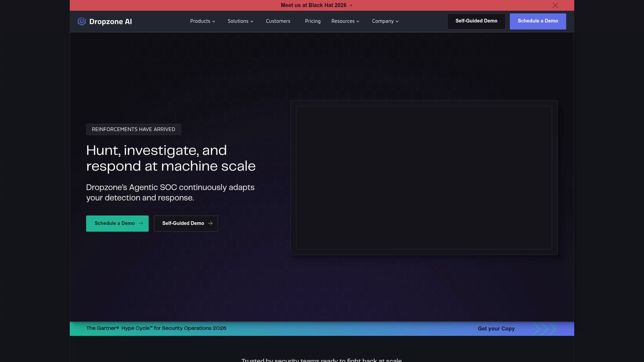The height and width of the screenshot is (362, 644).
Task: Expand the Products menu
Action: tap(203, 21)
